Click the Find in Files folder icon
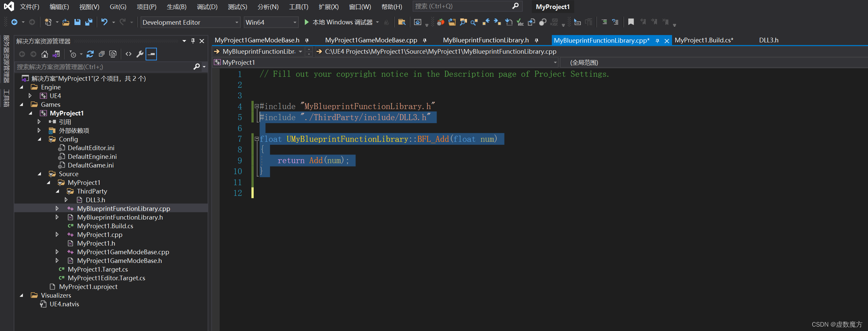The width and height of the screenshot is (868, 331). click(402, 22)
